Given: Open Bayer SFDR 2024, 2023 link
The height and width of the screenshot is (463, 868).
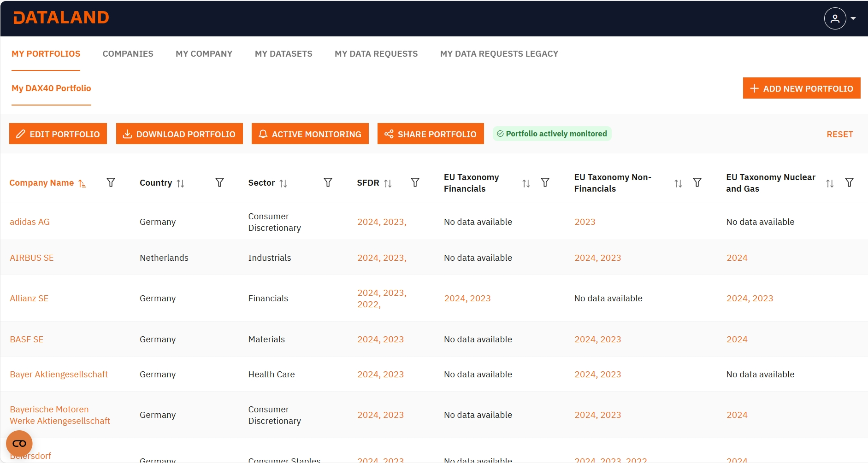Looking at the screenshot, I should pos(380,374).
